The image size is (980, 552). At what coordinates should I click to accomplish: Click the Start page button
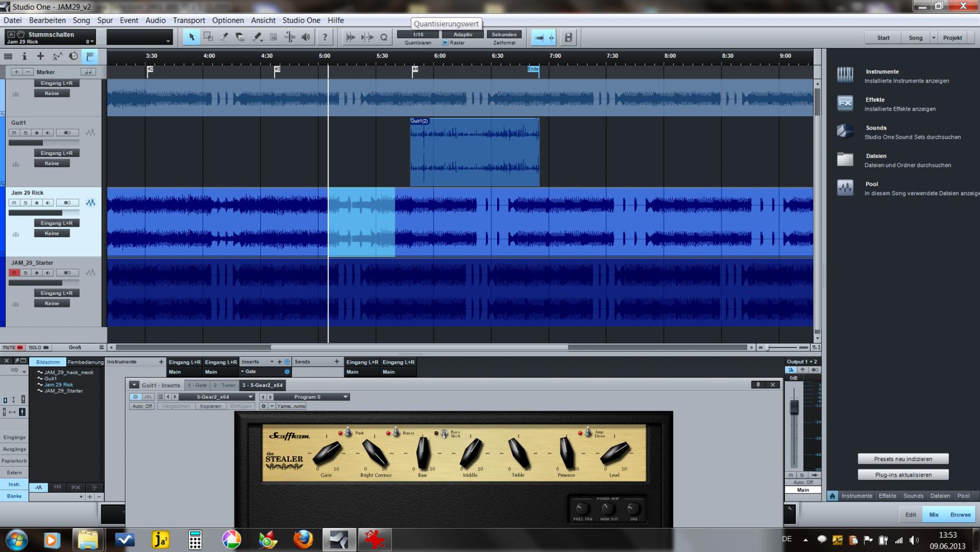[883, 38]
